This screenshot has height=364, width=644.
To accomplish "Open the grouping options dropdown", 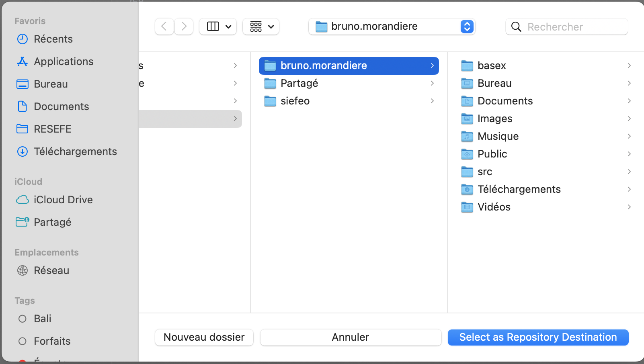I will pyautogui.click(x=261, y=27).
